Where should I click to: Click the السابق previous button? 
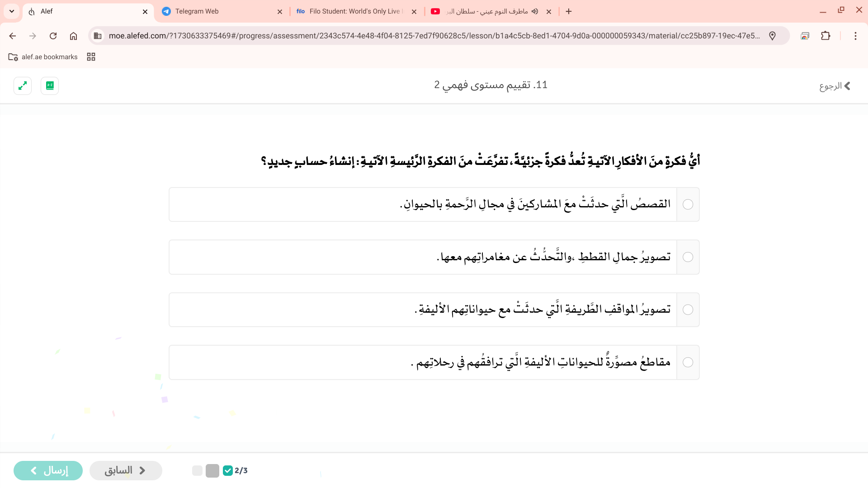[126, 470]
